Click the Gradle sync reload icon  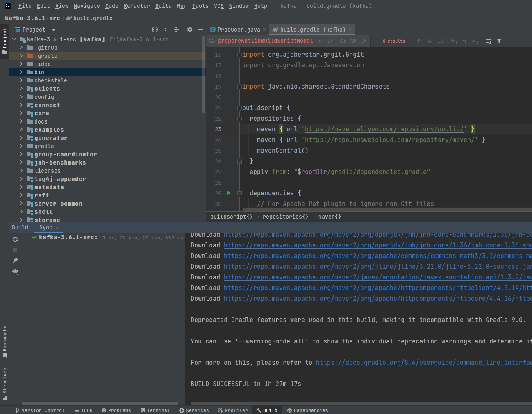[x=15, y=239]
